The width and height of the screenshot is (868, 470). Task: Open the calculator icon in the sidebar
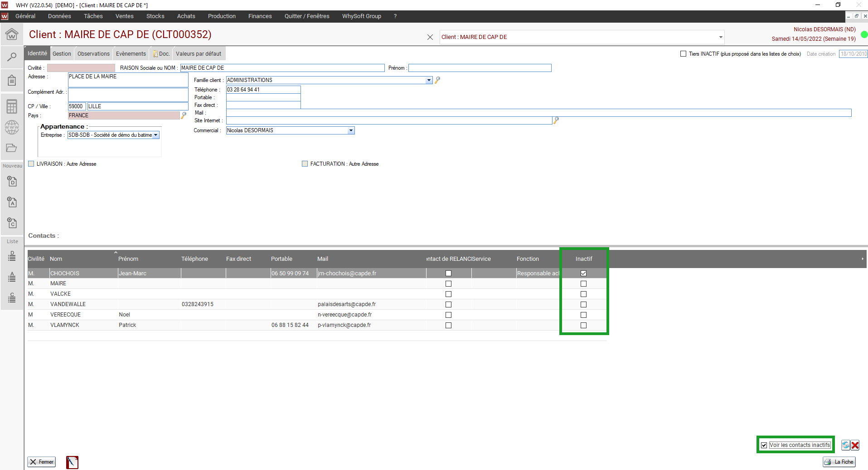click(x=12, y=106)
